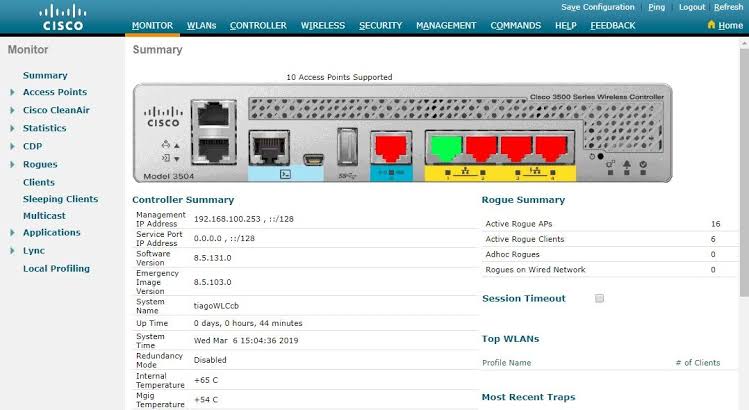Click the management IP 192.168.100.253
This screenshot has width=749, height=410.
[x=227, y=219]
